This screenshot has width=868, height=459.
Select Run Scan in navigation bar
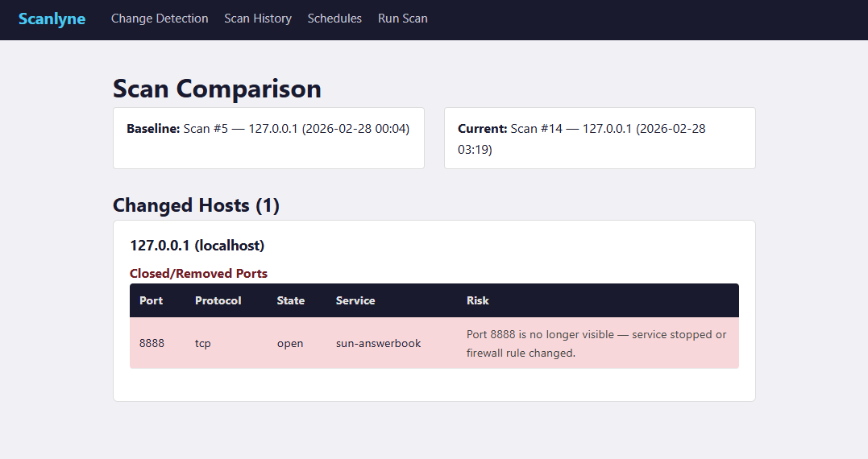pos(403,19)
